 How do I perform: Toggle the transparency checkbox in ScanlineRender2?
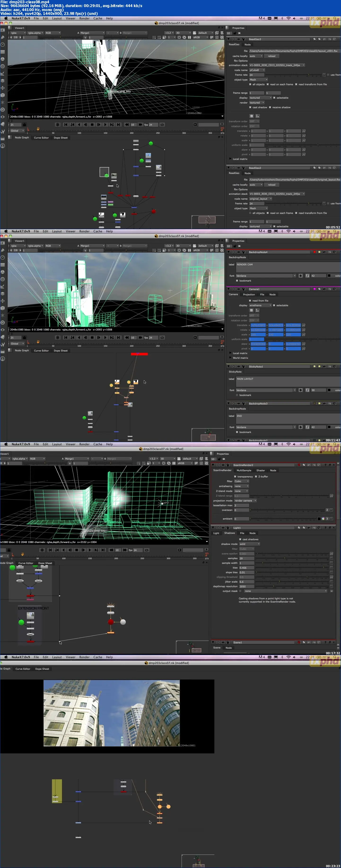(235, 477)
